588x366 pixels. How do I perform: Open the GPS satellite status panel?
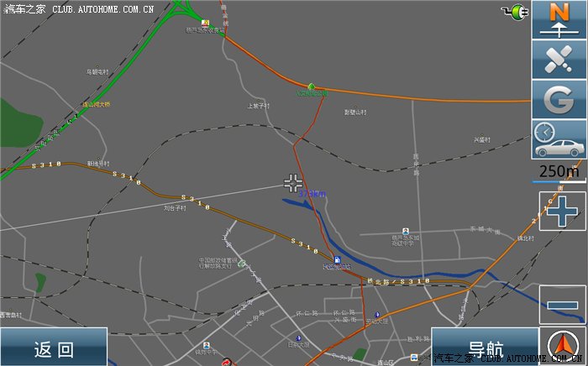tap(559, 60)
